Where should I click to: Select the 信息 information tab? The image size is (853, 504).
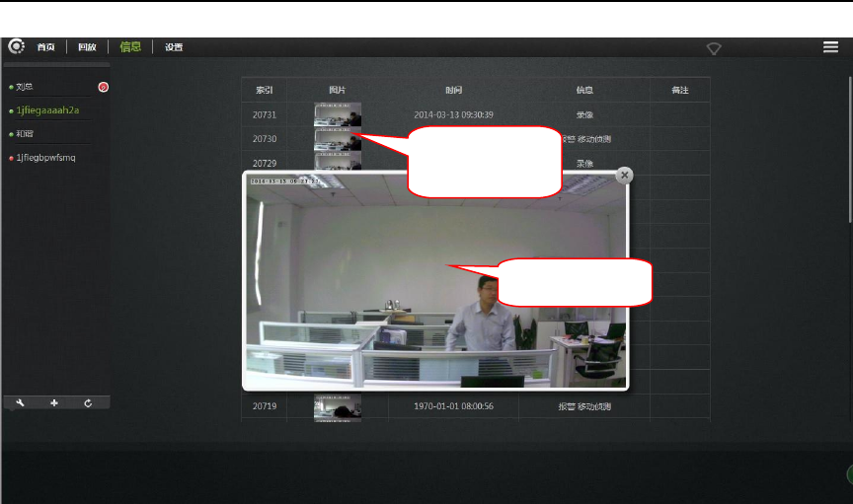tap(130, 46)
